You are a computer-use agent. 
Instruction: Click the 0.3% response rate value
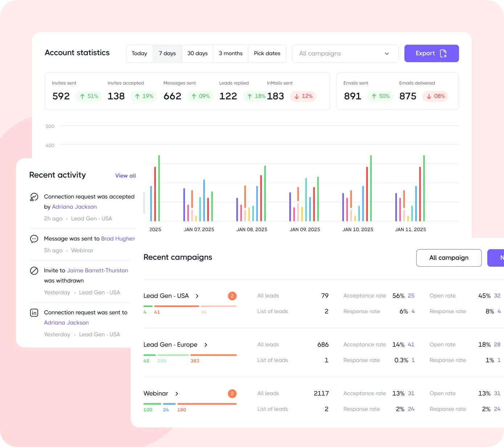[x=401, y=361]
